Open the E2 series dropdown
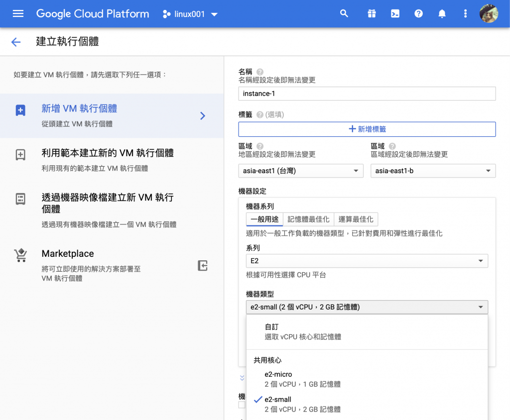Viewport: 510px width, 420px height. (x=367, y=261)
